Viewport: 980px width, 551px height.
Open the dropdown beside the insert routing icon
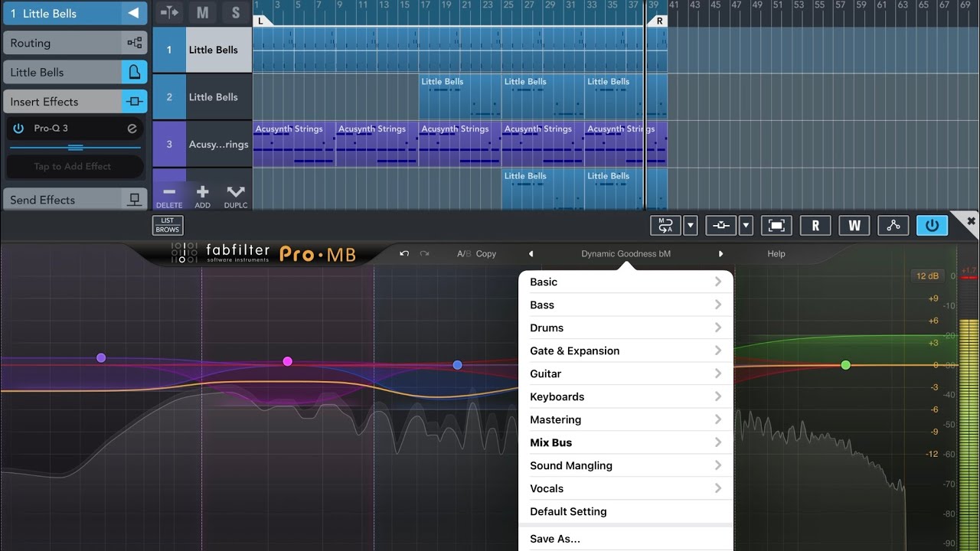click(x=746, y=225)
